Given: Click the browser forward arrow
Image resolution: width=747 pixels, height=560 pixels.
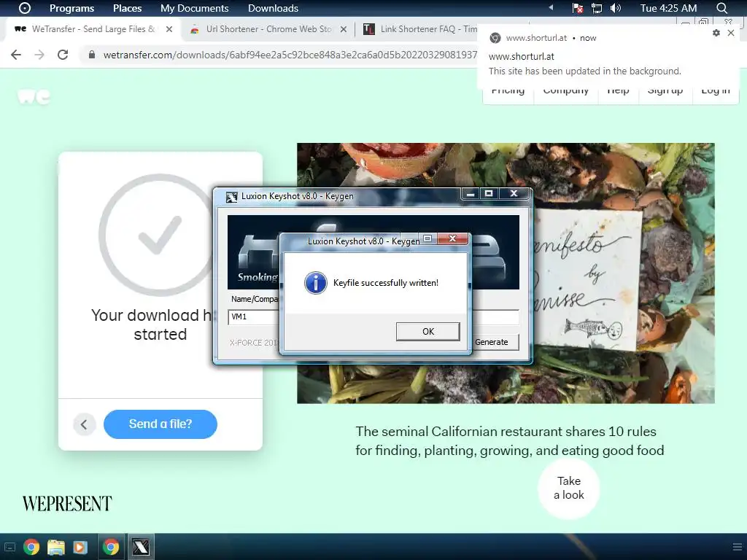Looking at the screenshot, I should tap(39, 55).
